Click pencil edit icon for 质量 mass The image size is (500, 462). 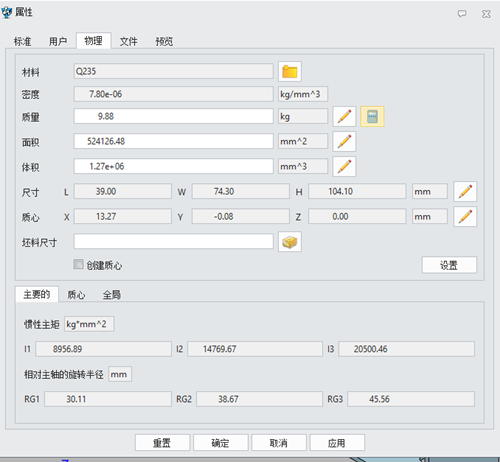click(344, 116)
